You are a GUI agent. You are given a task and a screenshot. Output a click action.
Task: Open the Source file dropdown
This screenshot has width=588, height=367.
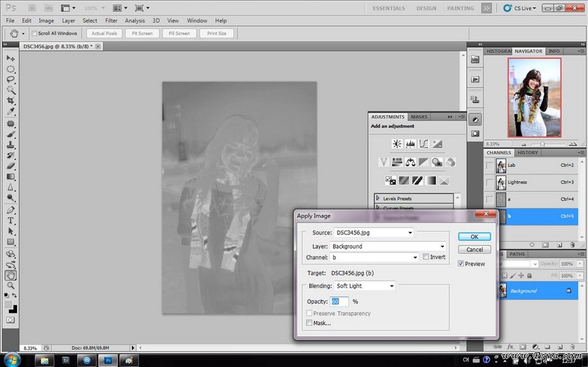coord(374,232)
